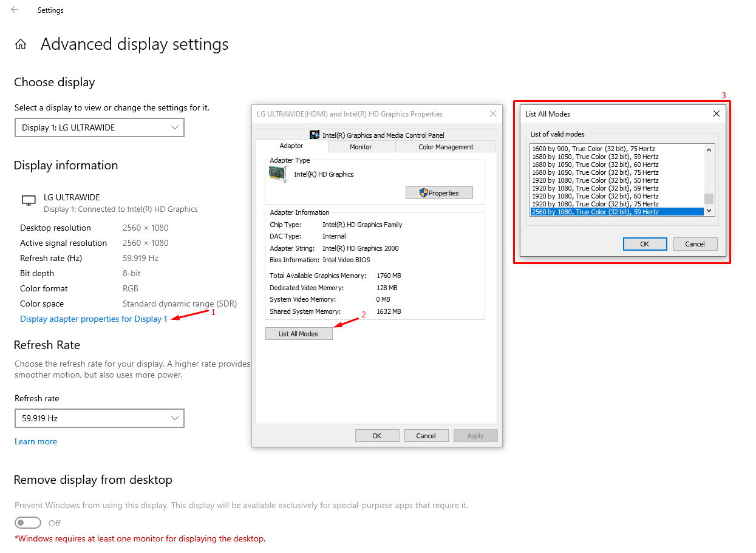Screen dimensions: 756x553
Task: Click the monitor icon beside LG ULTRAWIDE
Action: 28,200
